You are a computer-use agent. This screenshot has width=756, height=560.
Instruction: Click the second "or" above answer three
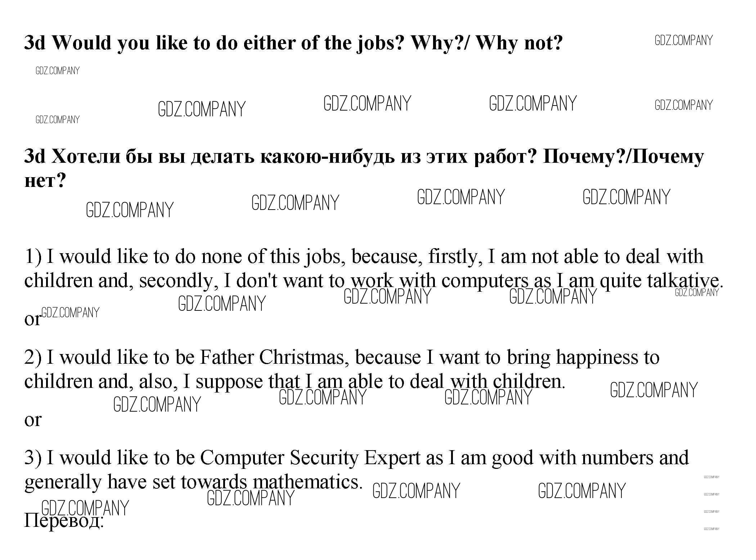(33, 420)
